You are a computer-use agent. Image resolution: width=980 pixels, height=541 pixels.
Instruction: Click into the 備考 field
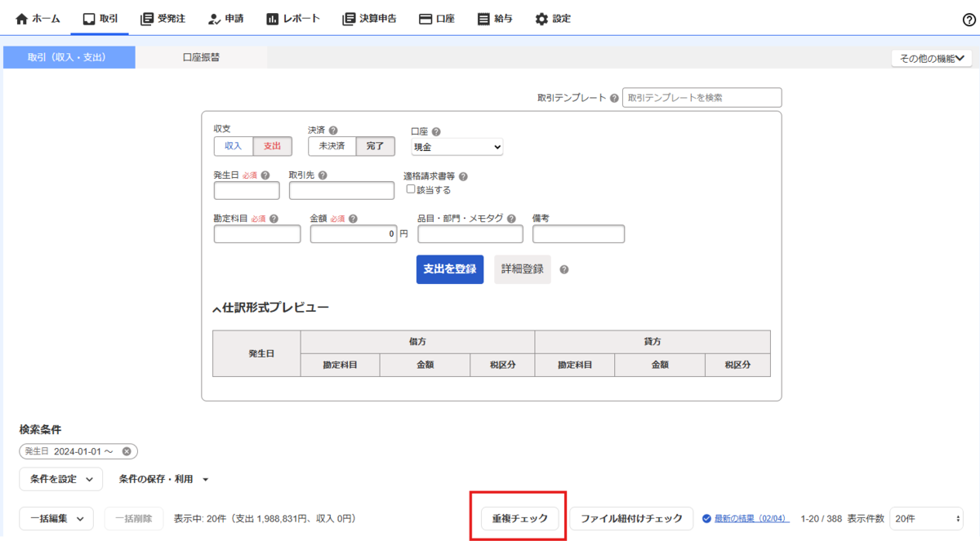click(x=578, y=234)
